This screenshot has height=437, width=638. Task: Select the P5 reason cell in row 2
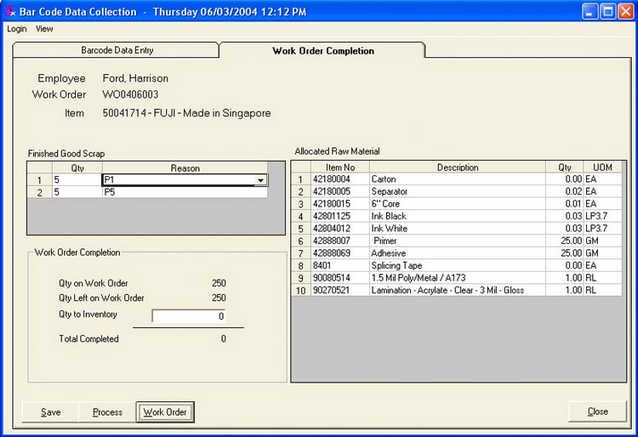pos(183,193)
